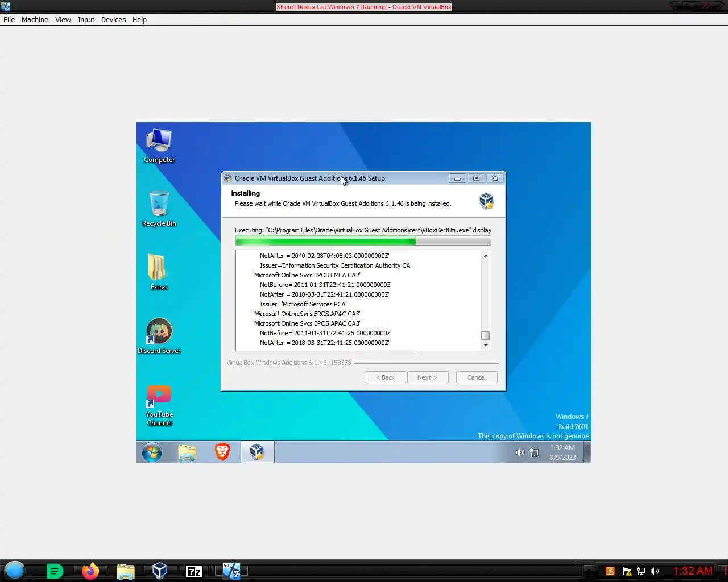Viewport: 728px width, 582px height.
Task: Open the Extras folder on desktop
Action: 159,272
